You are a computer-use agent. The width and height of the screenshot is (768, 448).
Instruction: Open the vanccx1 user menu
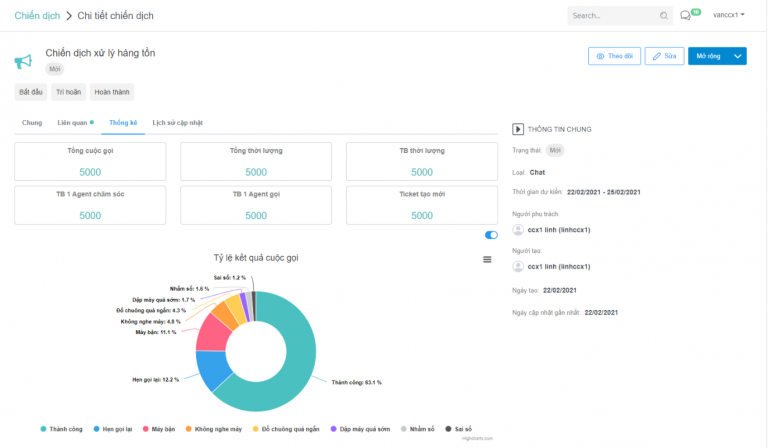728,15
